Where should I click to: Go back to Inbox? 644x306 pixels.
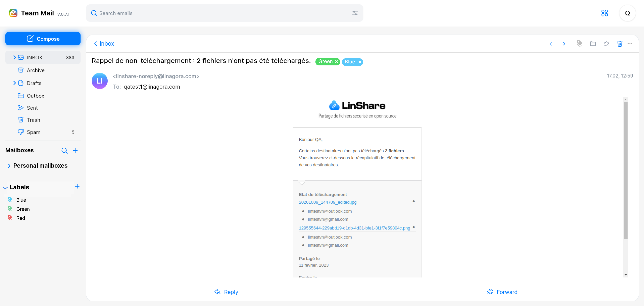[x=104, y=44]
